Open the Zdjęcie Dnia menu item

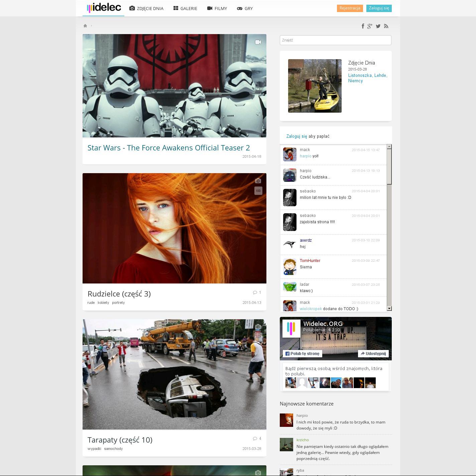[x=146, y=8]
